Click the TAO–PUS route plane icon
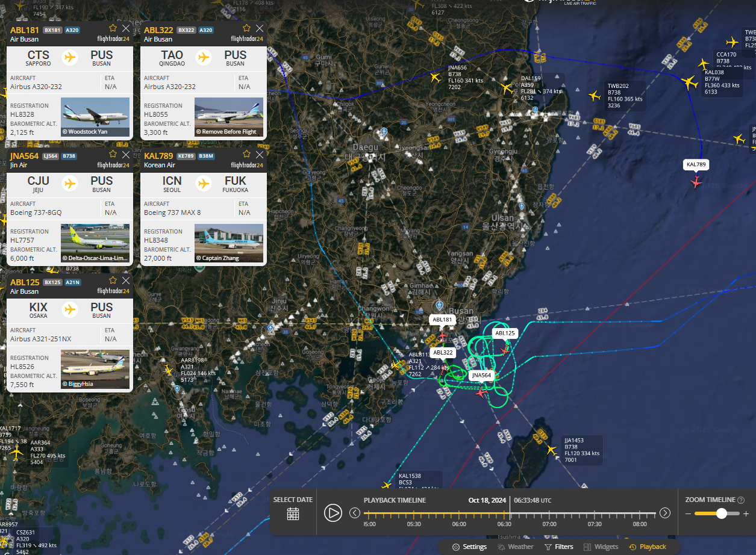This screenshot has width=756, height=555. click(x=204, y=57)
